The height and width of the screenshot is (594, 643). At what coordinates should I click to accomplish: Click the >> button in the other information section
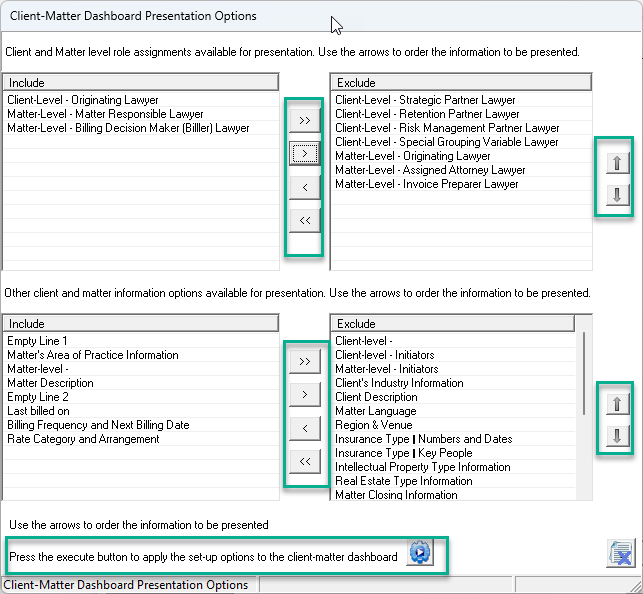(305, 362)
